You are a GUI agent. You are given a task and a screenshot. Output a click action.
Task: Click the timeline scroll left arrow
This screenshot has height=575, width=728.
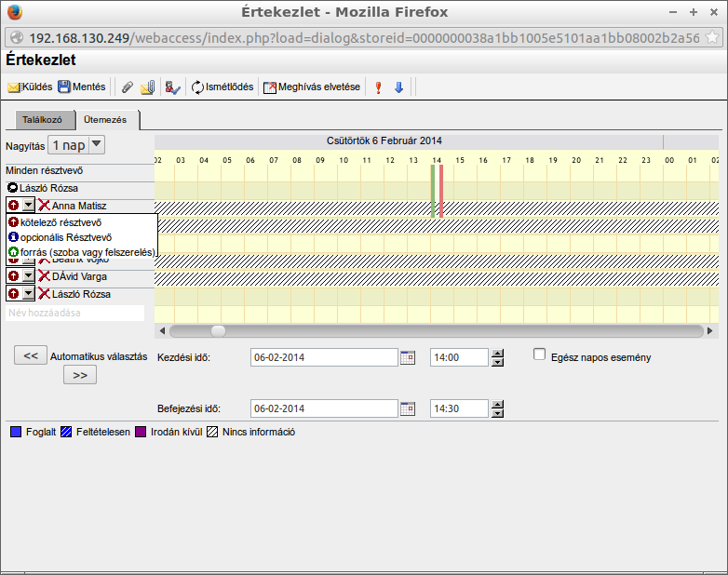(162, 331)
